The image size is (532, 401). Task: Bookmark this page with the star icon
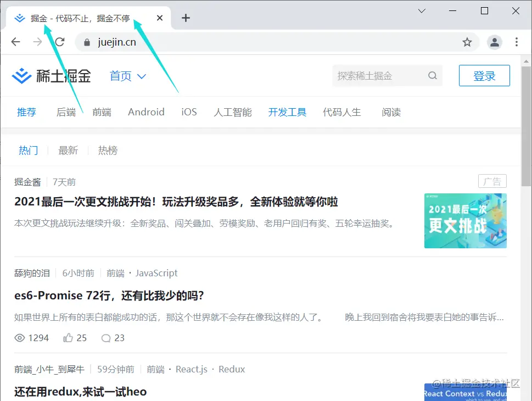467,42
